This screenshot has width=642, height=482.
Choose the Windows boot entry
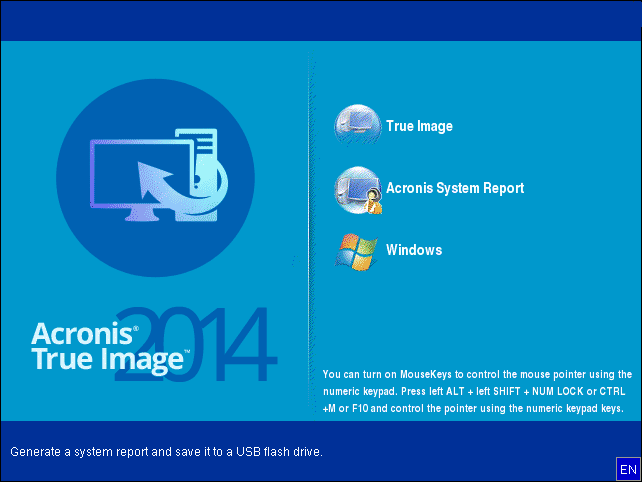pos(414,250)
